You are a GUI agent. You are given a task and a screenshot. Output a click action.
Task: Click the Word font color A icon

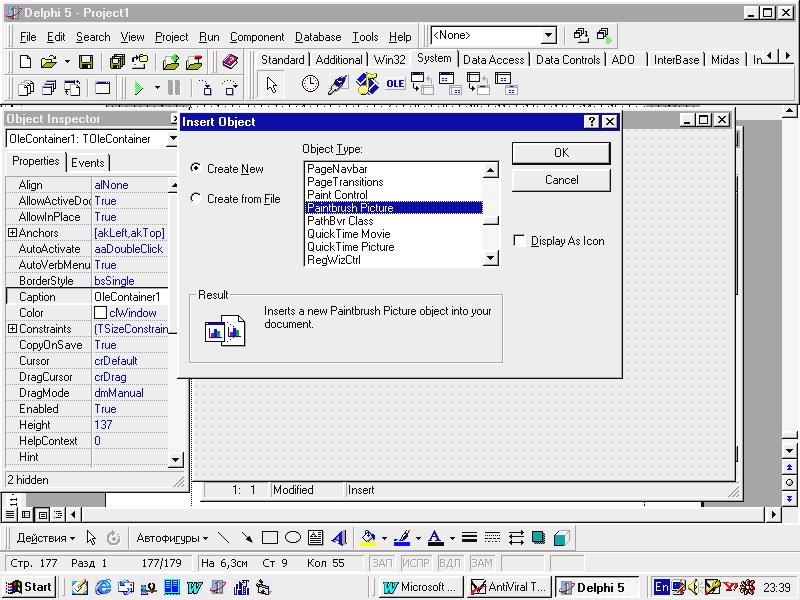click(435, 538)
